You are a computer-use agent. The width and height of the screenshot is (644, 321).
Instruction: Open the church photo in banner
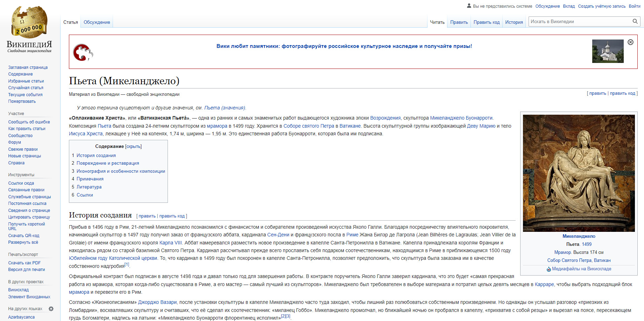[608, 51]
